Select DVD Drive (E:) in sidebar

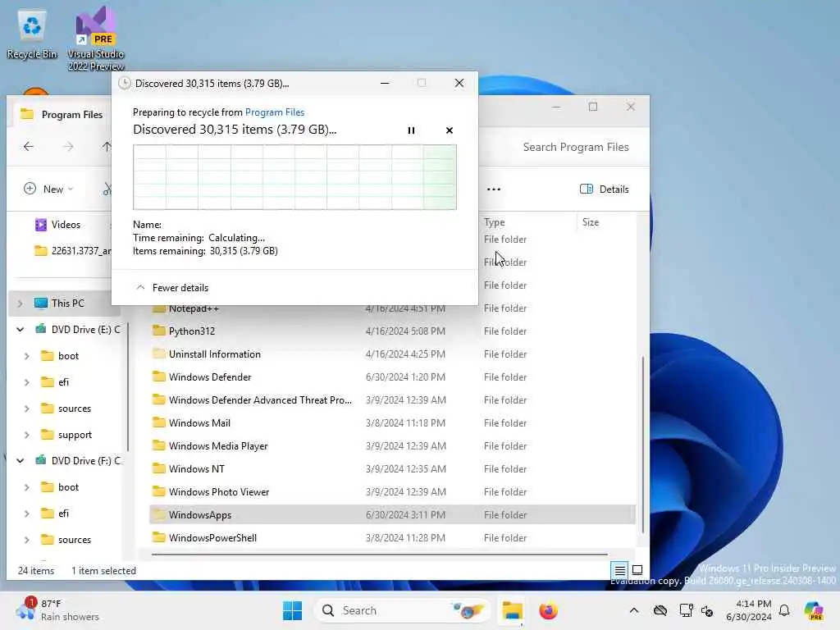point(78,330)
